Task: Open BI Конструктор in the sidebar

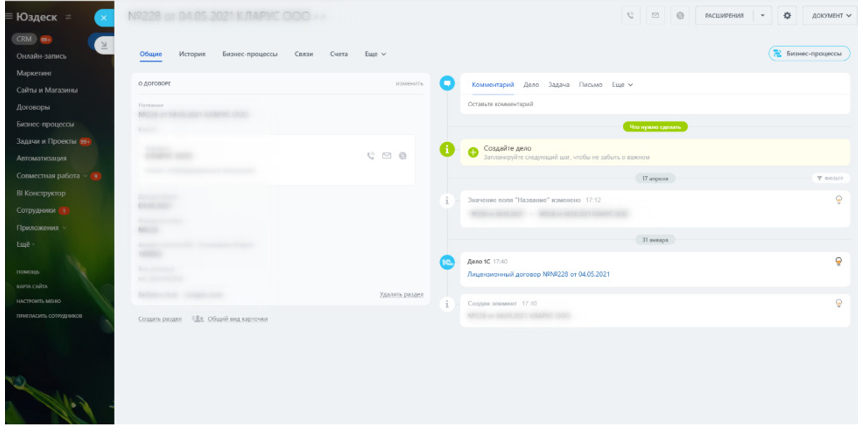Action: (x=41, y=193)
